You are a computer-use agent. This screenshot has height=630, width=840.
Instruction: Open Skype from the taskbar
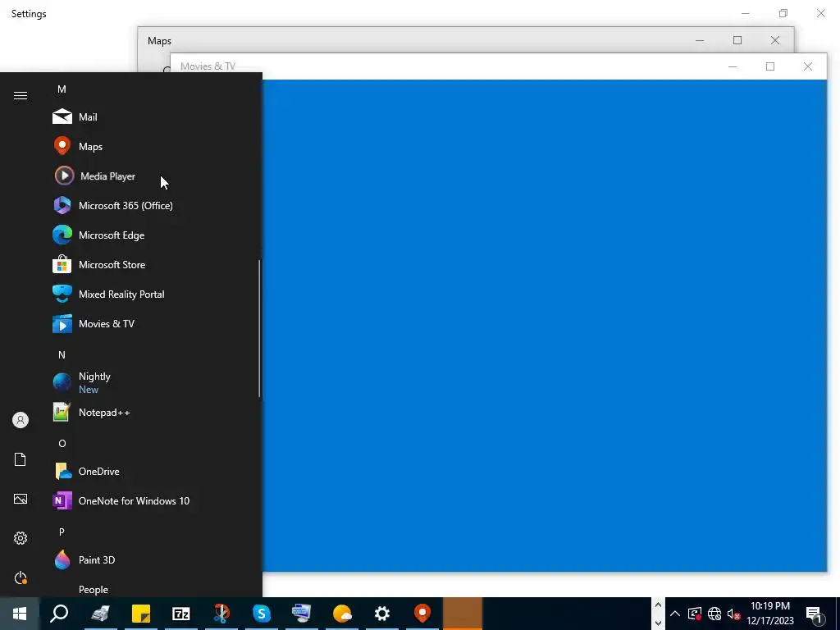pyautogui.click(x=262, y=614)
